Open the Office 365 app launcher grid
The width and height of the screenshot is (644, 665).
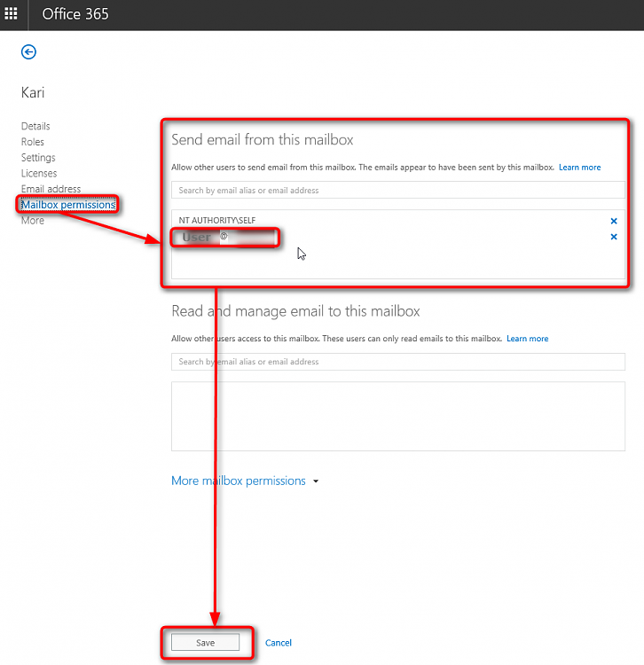point(11,13)
